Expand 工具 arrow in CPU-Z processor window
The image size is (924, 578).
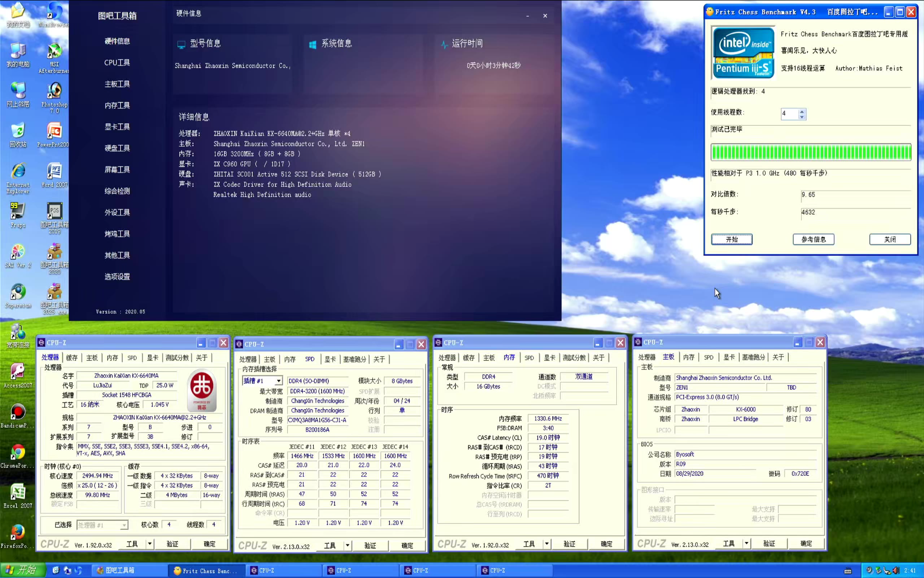[150, 544]
